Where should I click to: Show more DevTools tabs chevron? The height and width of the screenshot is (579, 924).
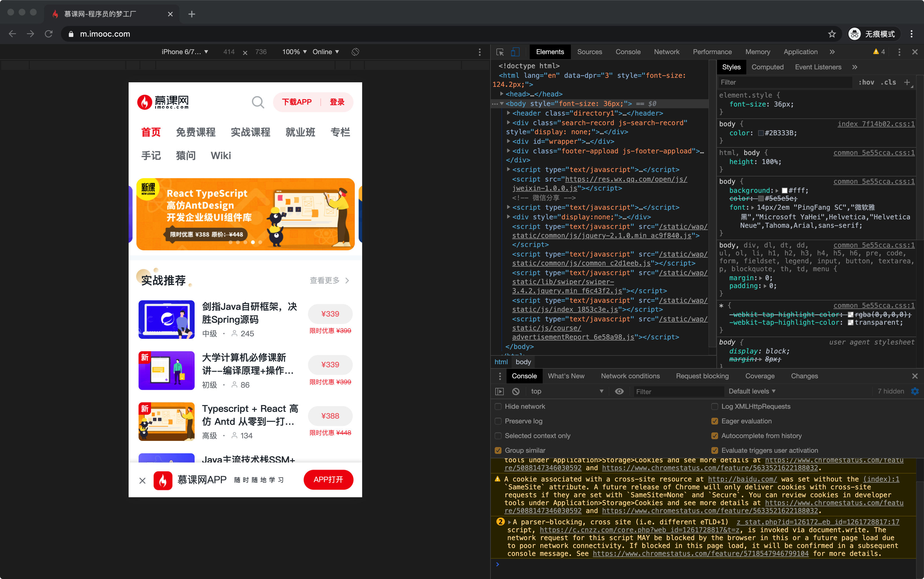tap(832, 52)
